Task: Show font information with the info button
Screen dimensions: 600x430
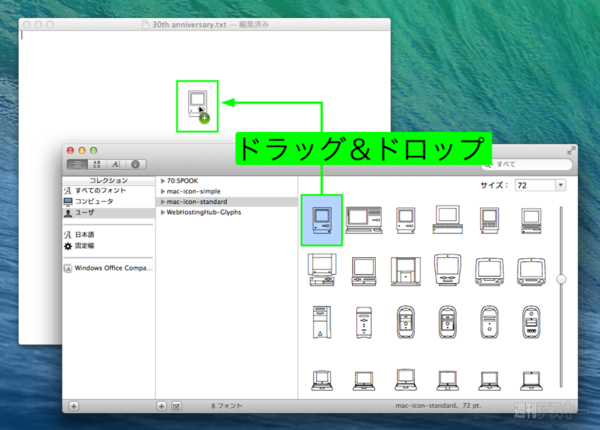Action: [x=135, y=165]
